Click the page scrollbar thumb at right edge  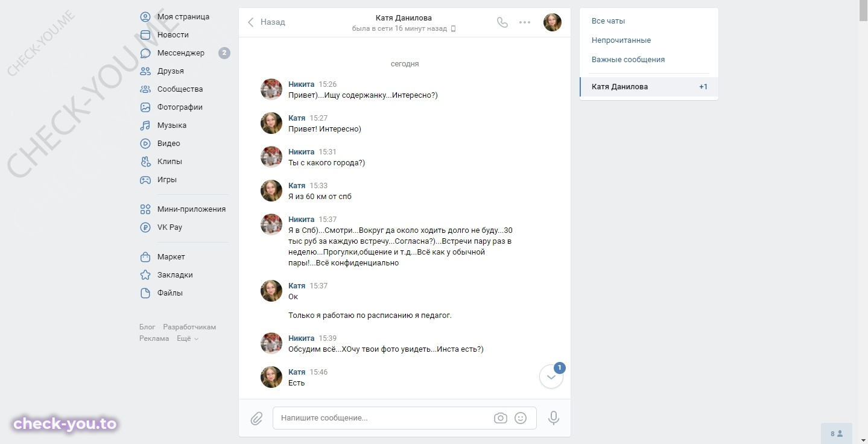[x=863, y=11]
